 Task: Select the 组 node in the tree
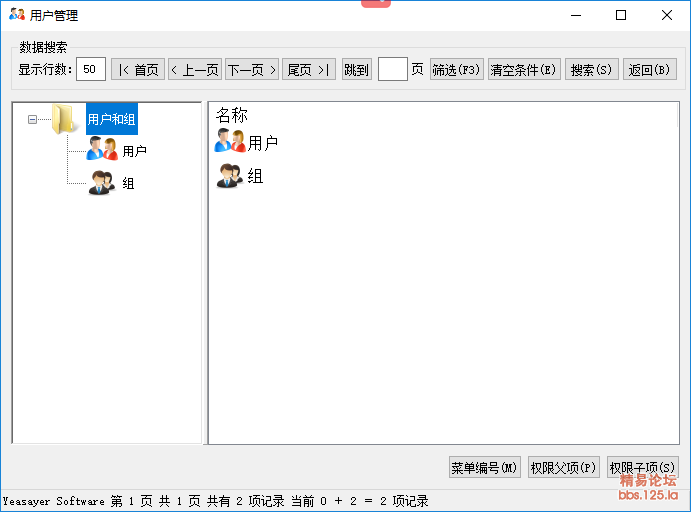[128, 183]
